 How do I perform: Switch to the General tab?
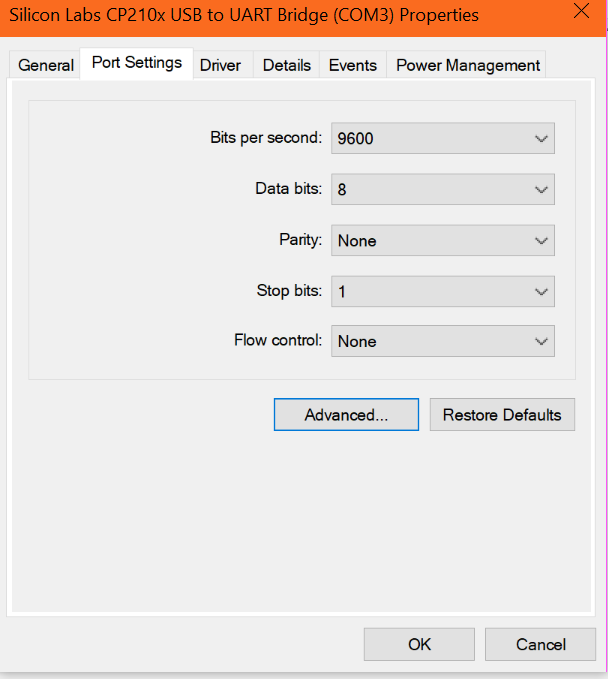click(x=46, y=65)
